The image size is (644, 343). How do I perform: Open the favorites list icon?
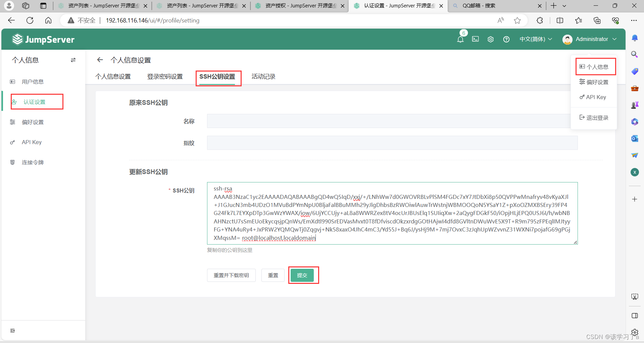[x=579, y=20]
